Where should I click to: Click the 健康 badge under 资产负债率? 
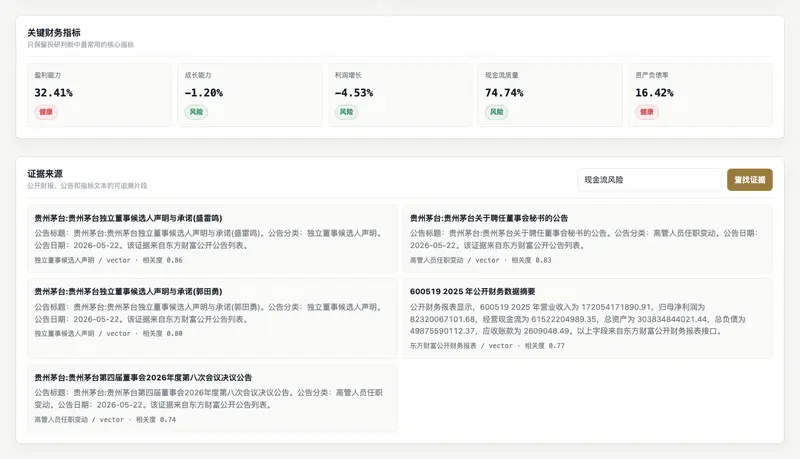(646, 112)
